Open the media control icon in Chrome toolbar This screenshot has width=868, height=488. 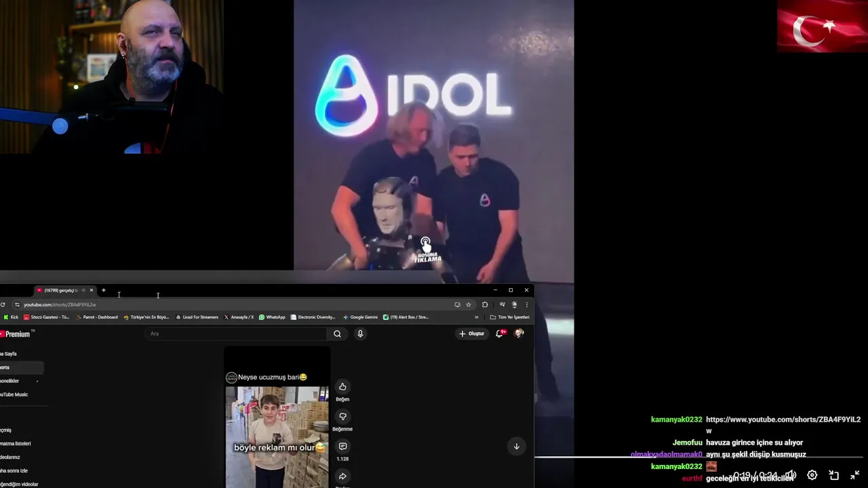[x=502, y=304]
